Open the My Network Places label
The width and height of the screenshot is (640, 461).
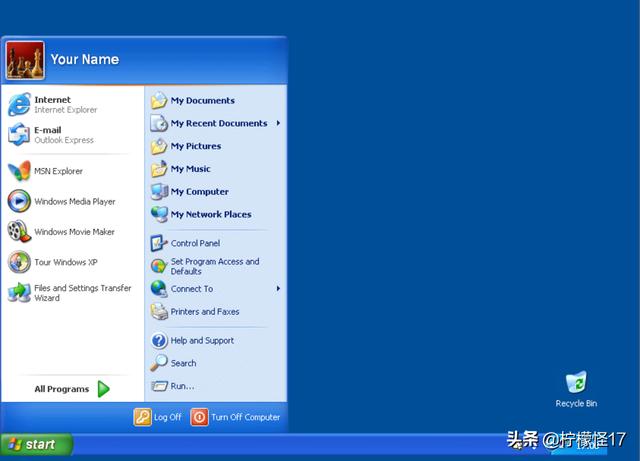click(x=211, y=214)
